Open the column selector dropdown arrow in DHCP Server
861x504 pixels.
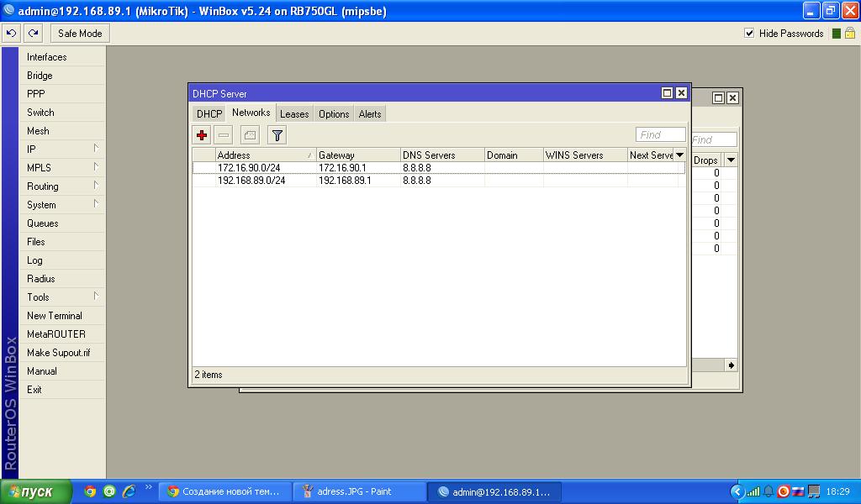tap(679, 155)
